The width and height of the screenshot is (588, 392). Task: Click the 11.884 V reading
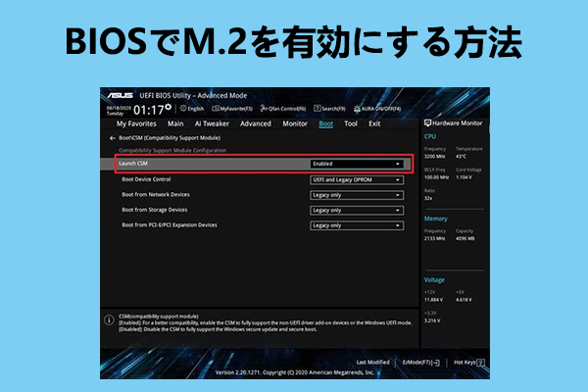click(x=433, y=300)
